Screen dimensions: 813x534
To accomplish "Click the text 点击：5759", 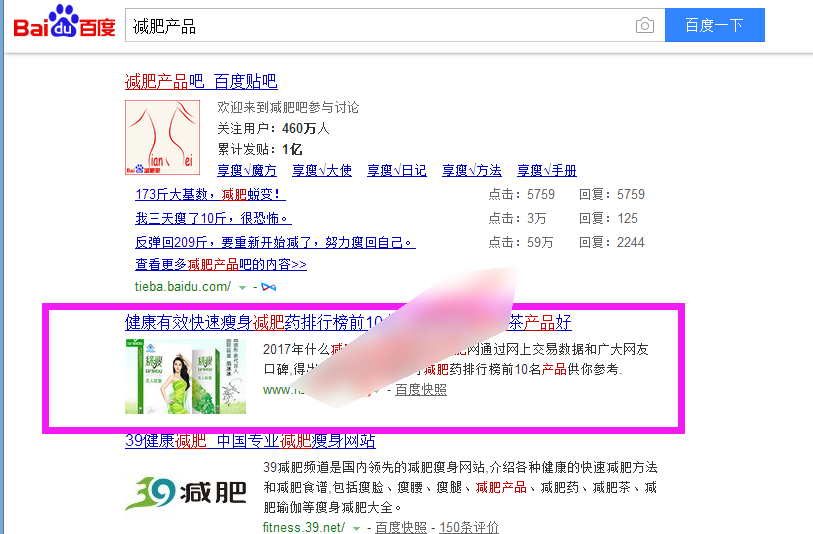I will click(x=522, y=194).
